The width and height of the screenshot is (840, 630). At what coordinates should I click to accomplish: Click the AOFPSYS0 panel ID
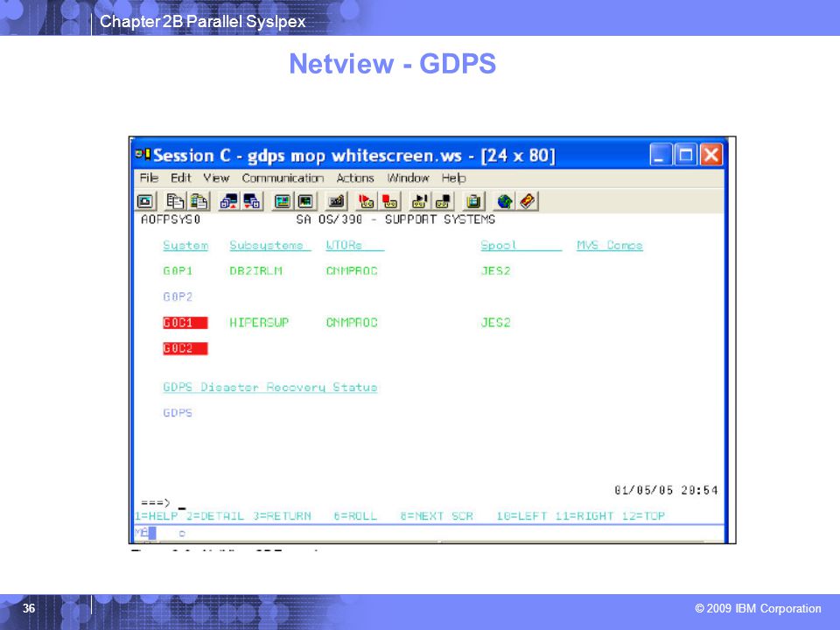[x=171, y=220]
